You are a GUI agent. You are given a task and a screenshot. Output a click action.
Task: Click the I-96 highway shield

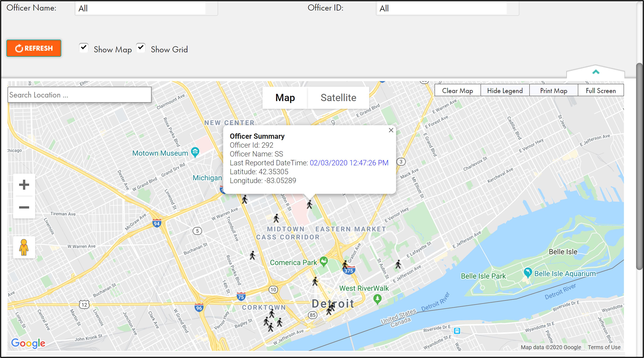click(199, 308)
